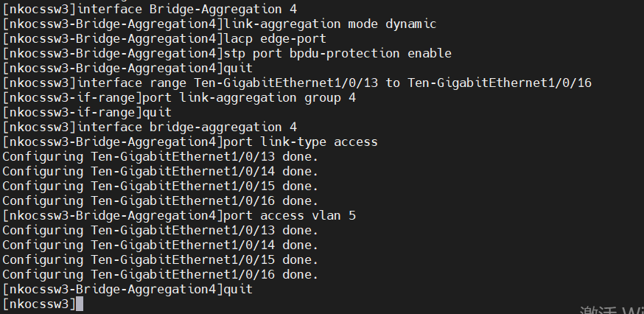This screenshot has height=314, width=644.
Task: Click the '[nkocssw3-if-range]' prompt before 'port link-aggregation'
Action: pyautogui.click(x=71, y=97)
